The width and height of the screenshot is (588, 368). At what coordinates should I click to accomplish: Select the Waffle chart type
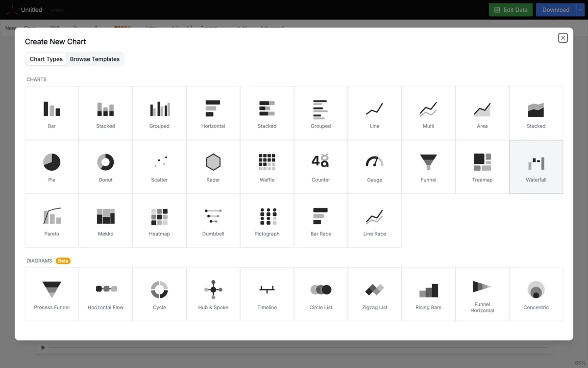pos(267,167)
